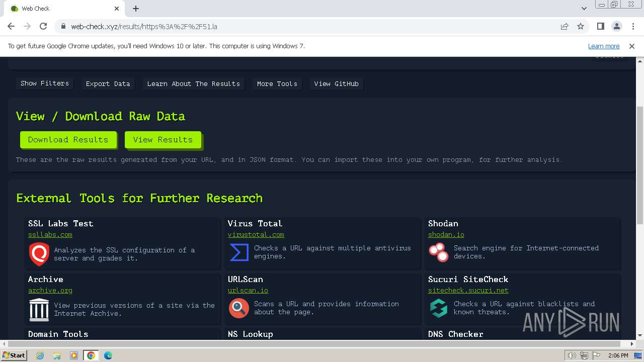Click Learn About The Results button
The height and width of the screenshot is (362, 644).
(193, 84)
